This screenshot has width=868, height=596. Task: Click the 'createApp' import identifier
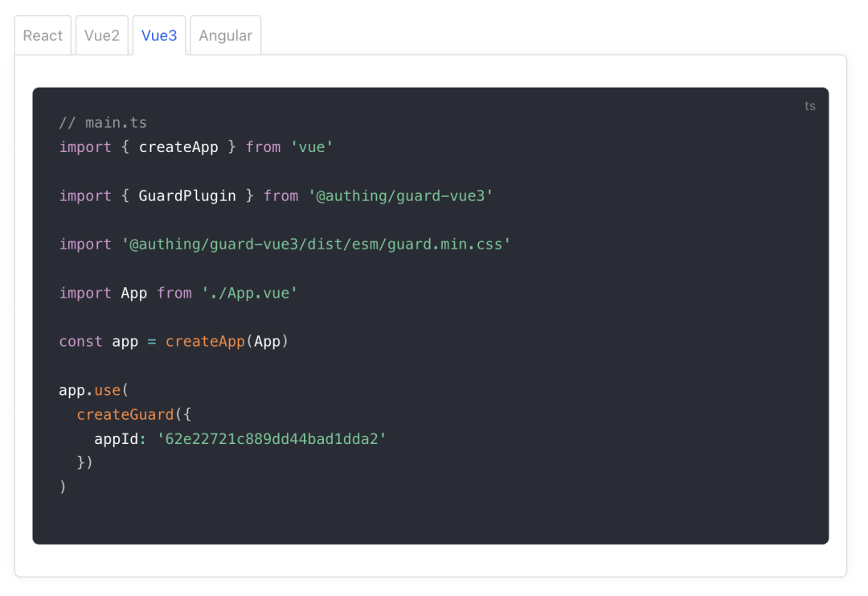(178, 146)
